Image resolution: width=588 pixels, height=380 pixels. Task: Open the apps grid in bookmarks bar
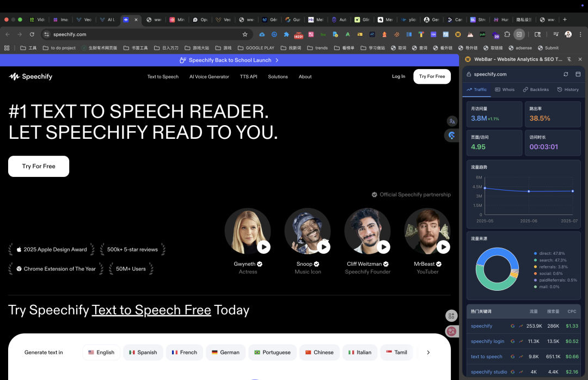7,48
